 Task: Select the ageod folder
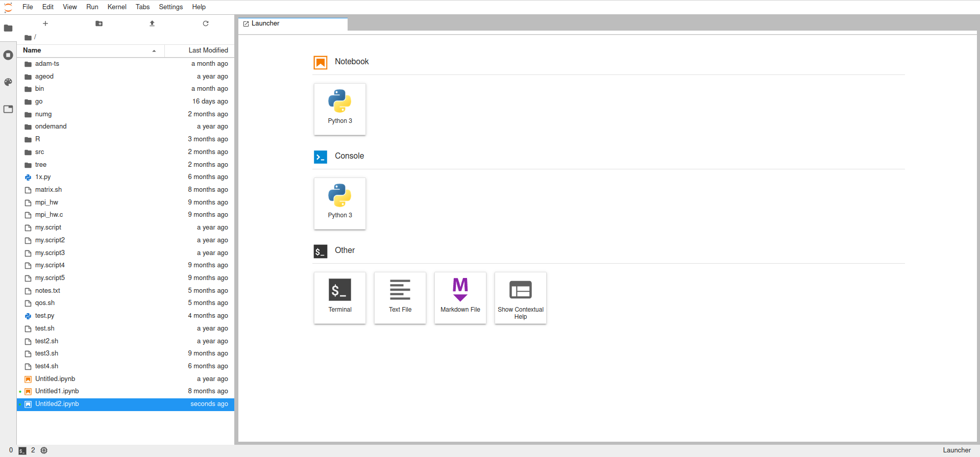coord(126,77)
